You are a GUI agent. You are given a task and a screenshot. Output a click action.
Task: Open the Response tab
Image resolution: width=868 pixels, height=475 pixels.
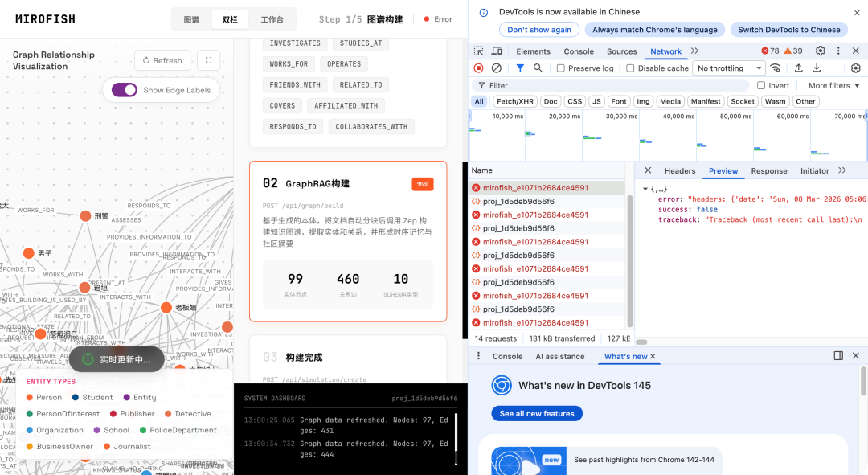(769, 171)
